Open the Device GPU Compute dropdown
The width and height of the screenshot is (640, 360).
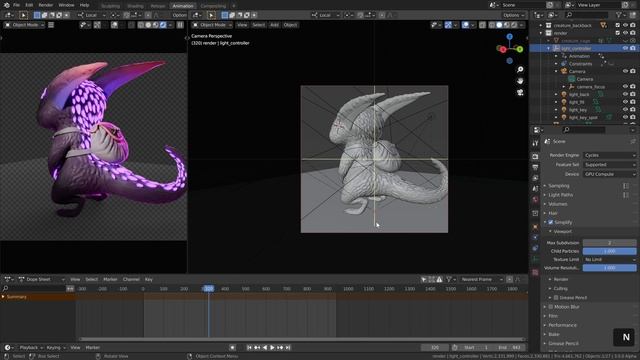point(609,174)
